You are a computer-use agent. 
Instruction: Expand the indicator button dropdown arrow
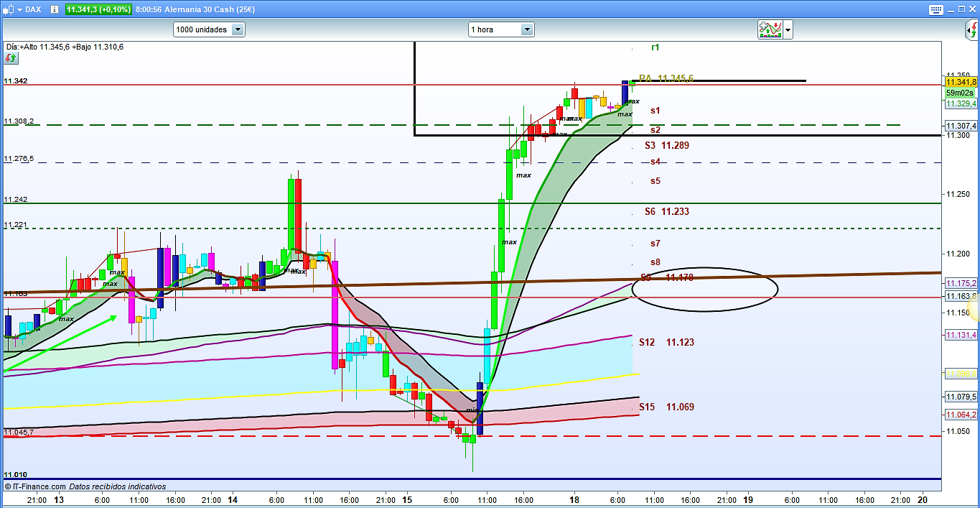[x=788, y=29]
